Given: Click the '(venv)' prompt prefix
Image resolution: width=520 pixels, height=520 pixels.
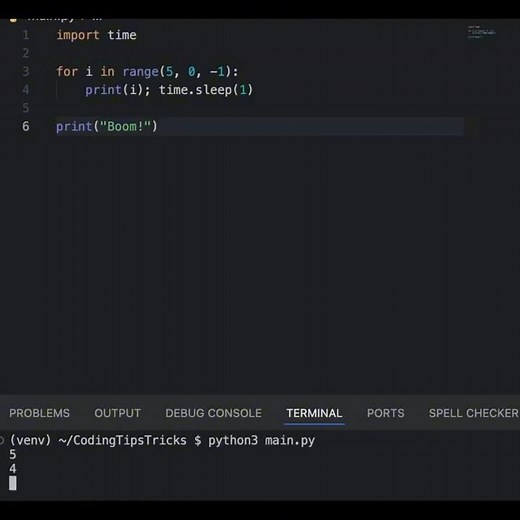Looking at the screenshot, I should 30,440.
